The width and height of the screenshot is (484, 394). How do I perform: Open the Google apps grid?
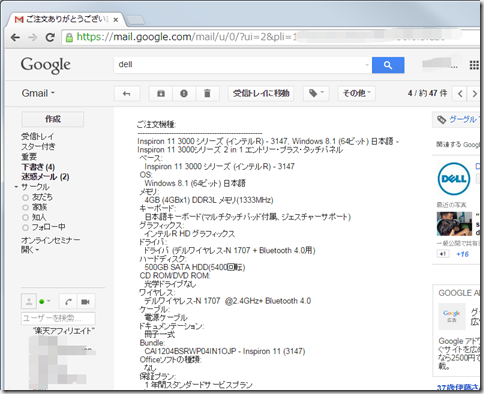[x=474, y=65]
